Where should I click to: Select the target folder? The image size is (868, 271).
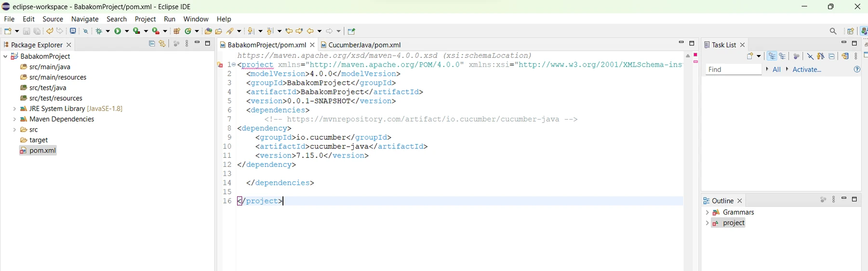(34, 140)
